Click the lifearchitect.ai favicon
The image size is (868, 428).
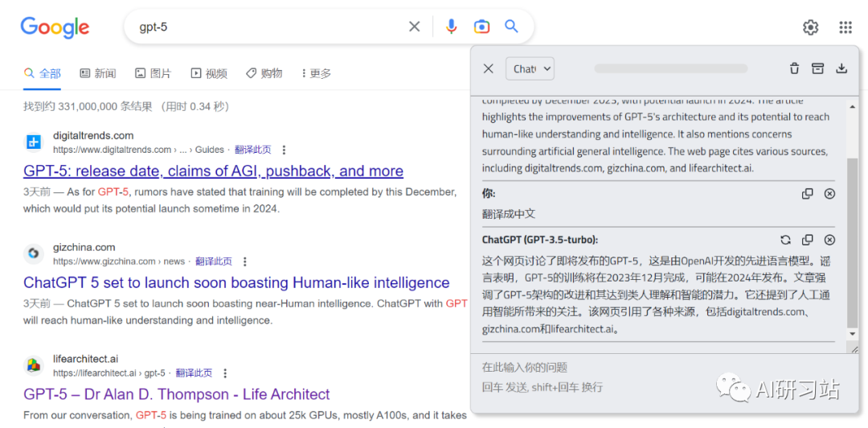34,365
